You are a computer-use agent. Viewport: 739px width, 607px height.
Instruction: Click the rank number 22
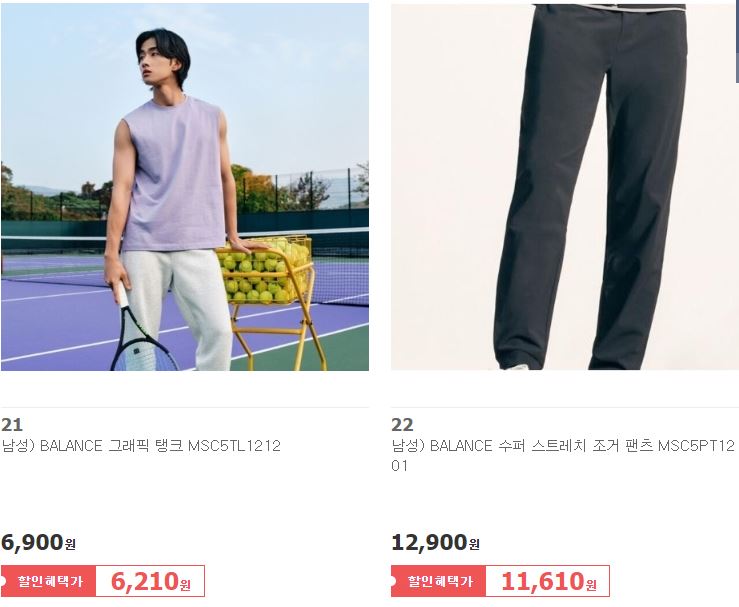coord(402,425)
